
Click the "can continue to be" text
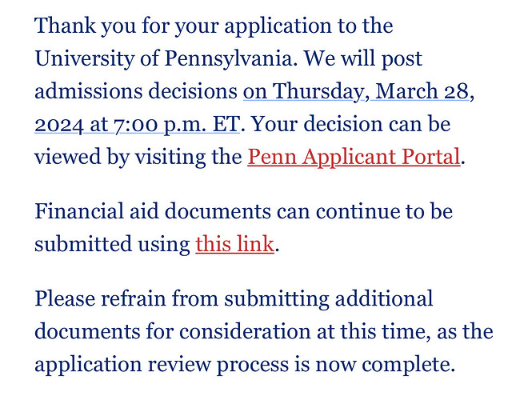click(x=365, y=211)
